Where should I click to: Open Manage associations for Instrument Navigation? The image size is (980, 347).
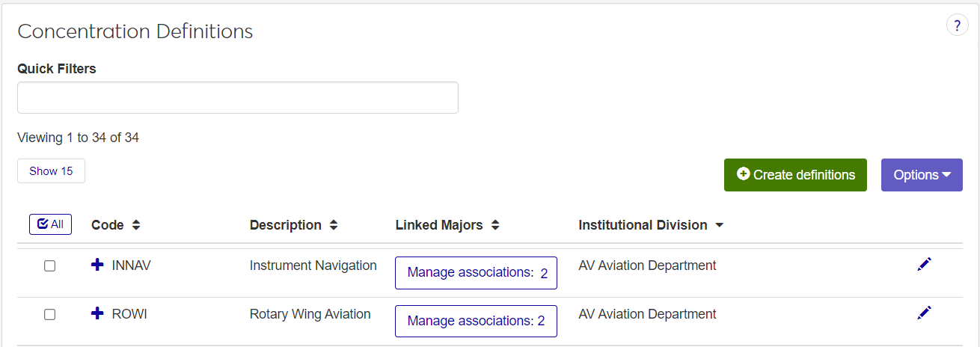coord(476,273)
